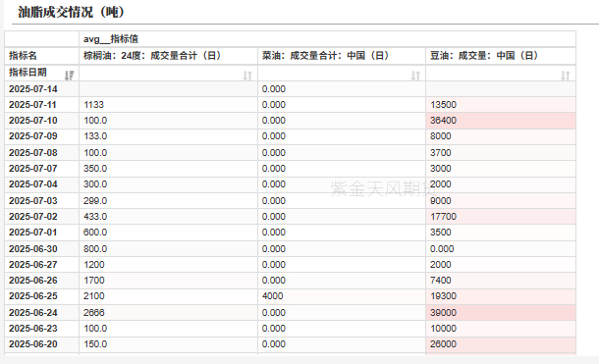Screen dimensions: 599x364
Task: Sort by the 指标日期 column sort icon
Action: [69, 76]
